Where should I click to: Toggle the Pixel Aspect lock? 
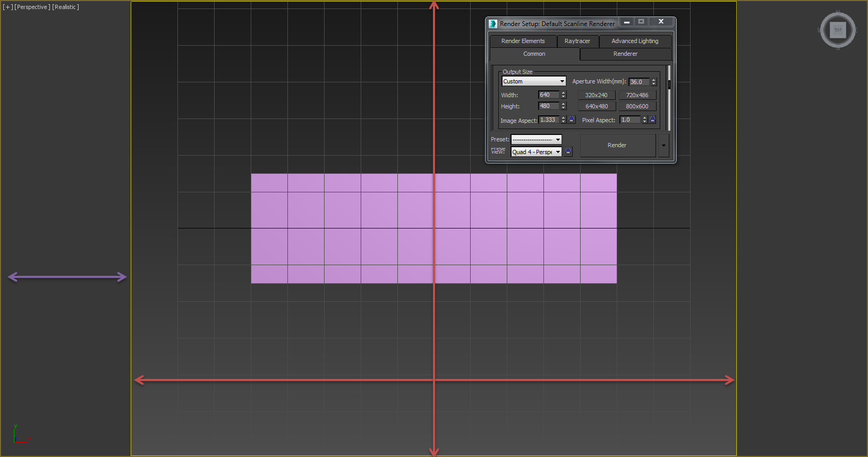653,120
